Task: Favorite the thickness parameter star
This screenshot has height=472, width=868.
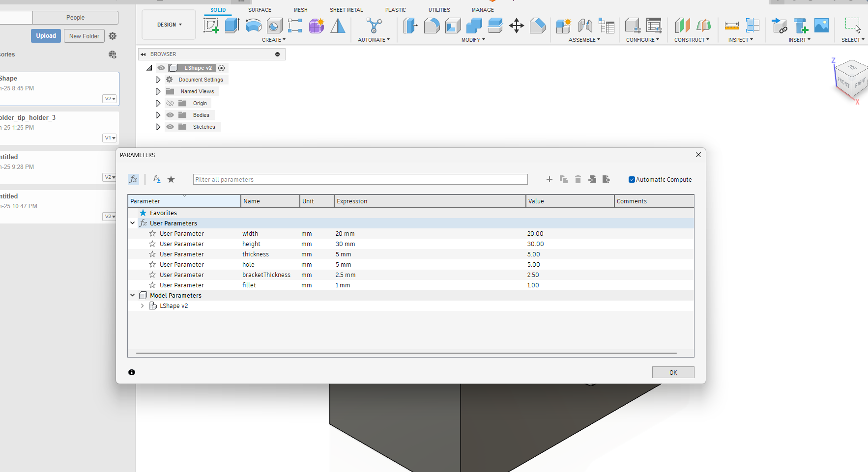Action: pyautogui.click(x=152, y=254)
